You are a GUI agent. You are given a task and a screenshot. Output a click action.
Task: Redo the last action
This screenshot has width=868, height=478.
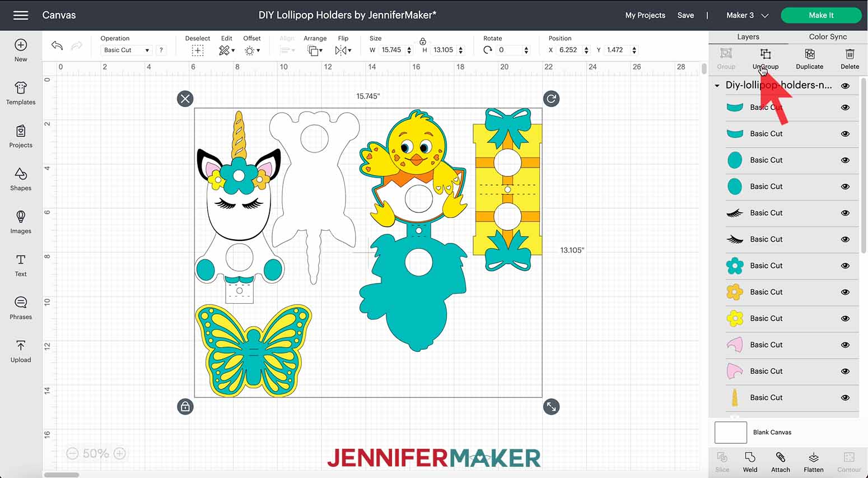pyautogui.click(x=77, y=45)
